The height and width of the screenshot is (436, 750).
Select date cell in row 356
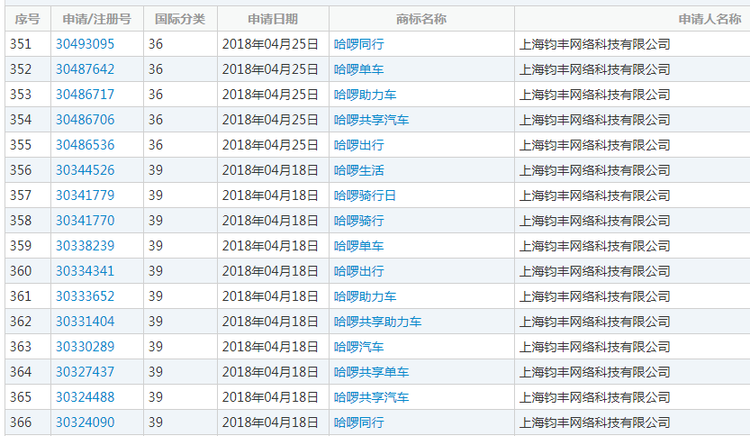click(273, 170)
